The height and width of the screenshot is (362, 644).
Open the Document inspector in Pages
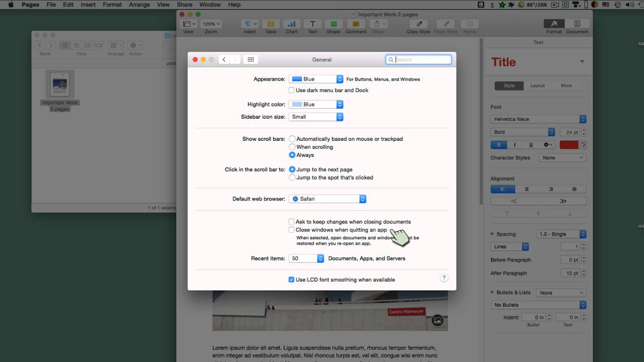point(577,24)
